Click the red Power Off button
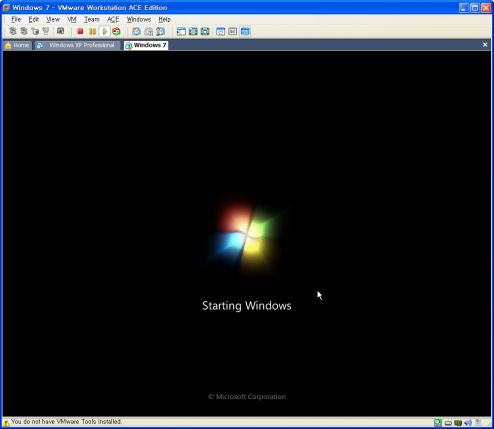This screenshot has height=429, width=494. click(x=80, y=31)
